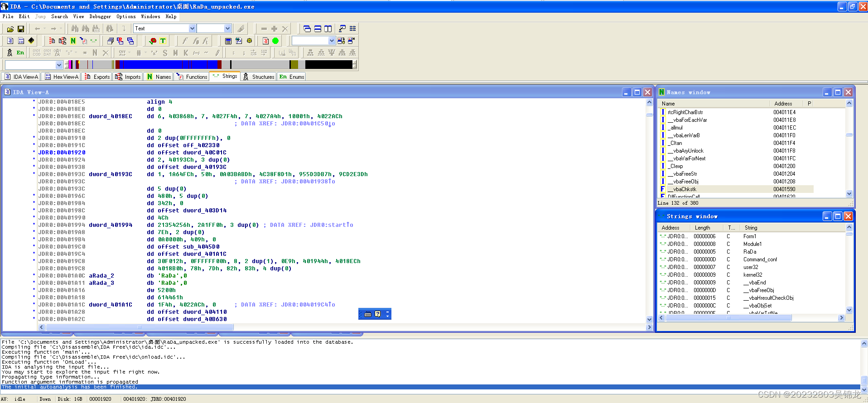Screen dimensions: 868x403
Task: Switch to the Exports tab
Action: click(97, 77)
